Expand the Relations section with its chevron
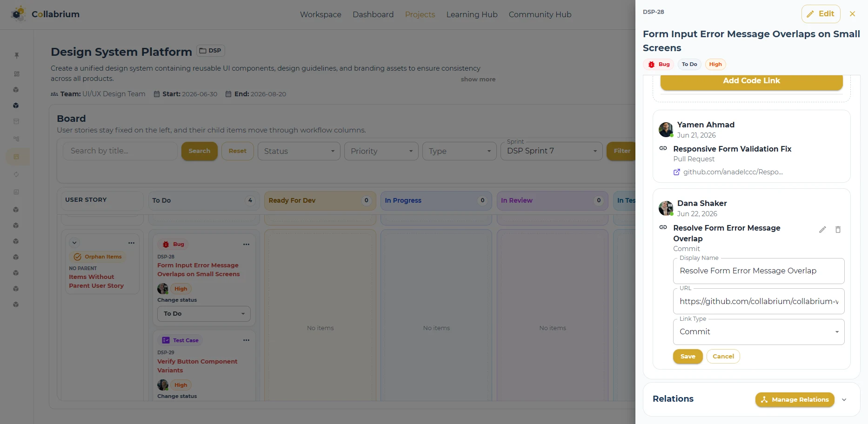This screenshot has height=424, width=868. [x=844, y=400]
